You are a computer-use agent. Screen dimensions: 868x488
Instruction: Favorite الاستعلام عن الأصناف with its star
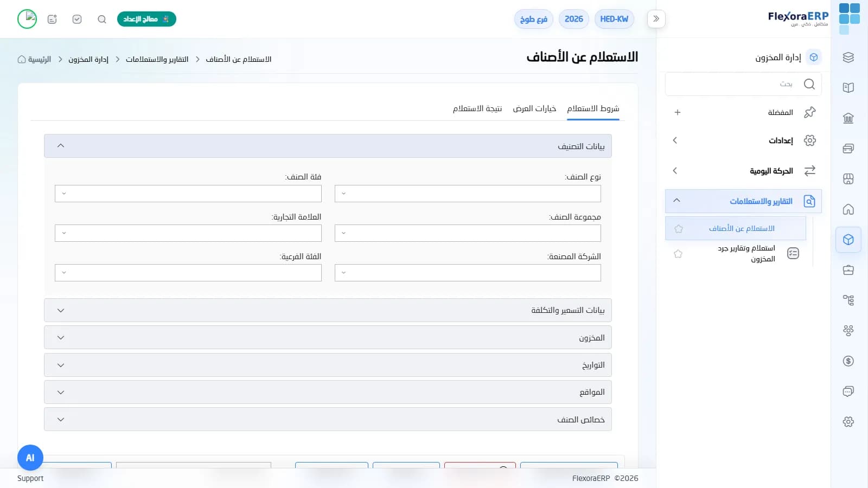(x=678, y=229)
